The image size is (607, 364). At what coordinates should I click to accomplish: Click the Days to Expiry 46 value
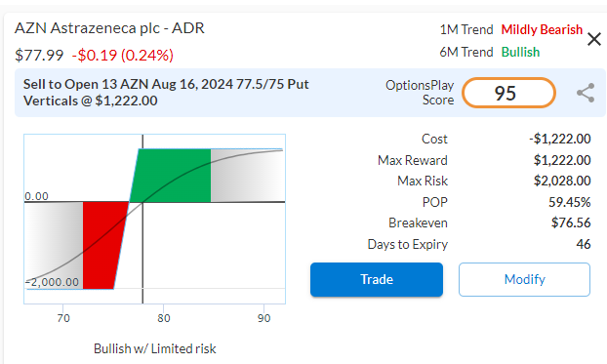[584, 244]
